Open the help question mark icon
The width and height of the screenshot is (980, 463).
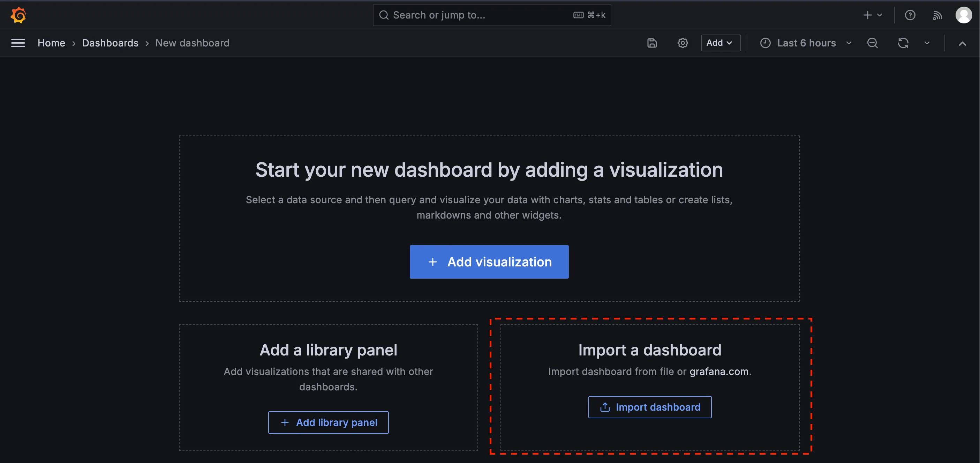910,15
